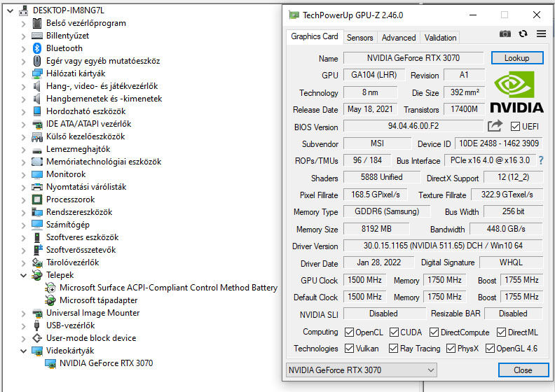Toggle the UEFI checkbox
The height and width of the screenshot is (392, 555).
(x=515, y=126)
